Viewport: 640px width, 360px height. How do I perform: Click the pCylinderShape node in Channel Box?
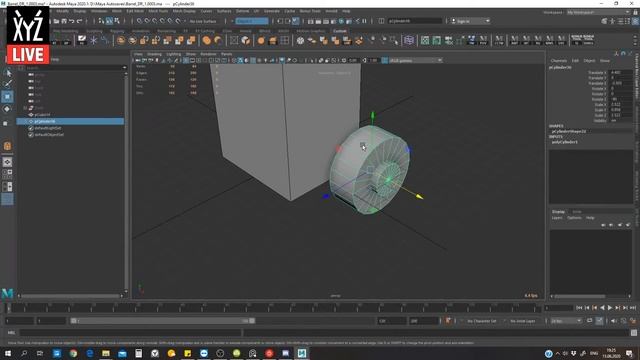pyautogui.click(x=569, y=131)
